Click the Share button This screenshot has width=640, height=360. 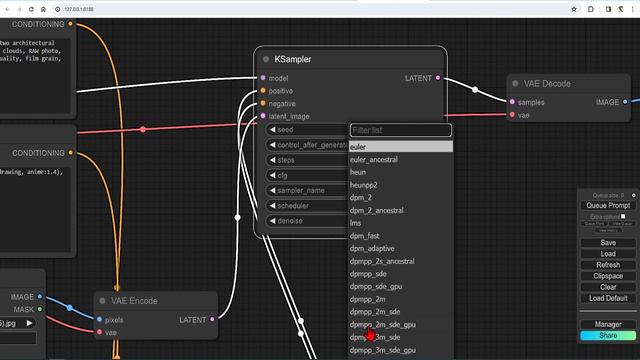pos(608,336)
